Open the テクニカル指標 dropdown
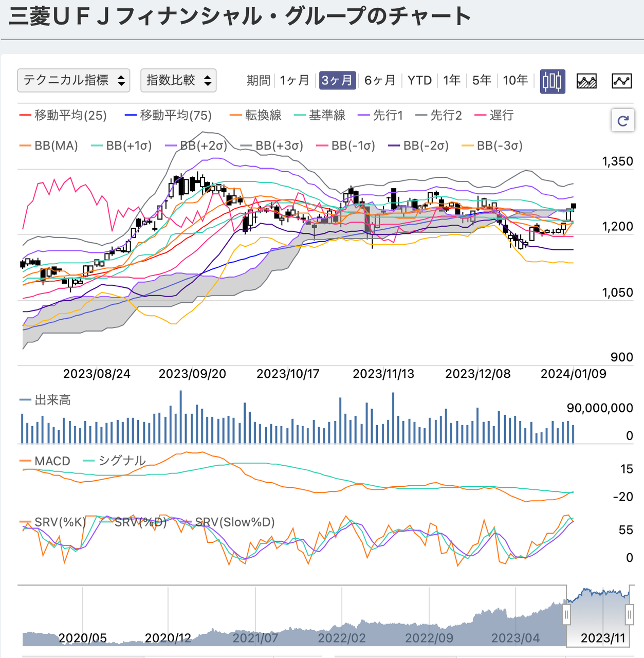 [x=73, y=81]
